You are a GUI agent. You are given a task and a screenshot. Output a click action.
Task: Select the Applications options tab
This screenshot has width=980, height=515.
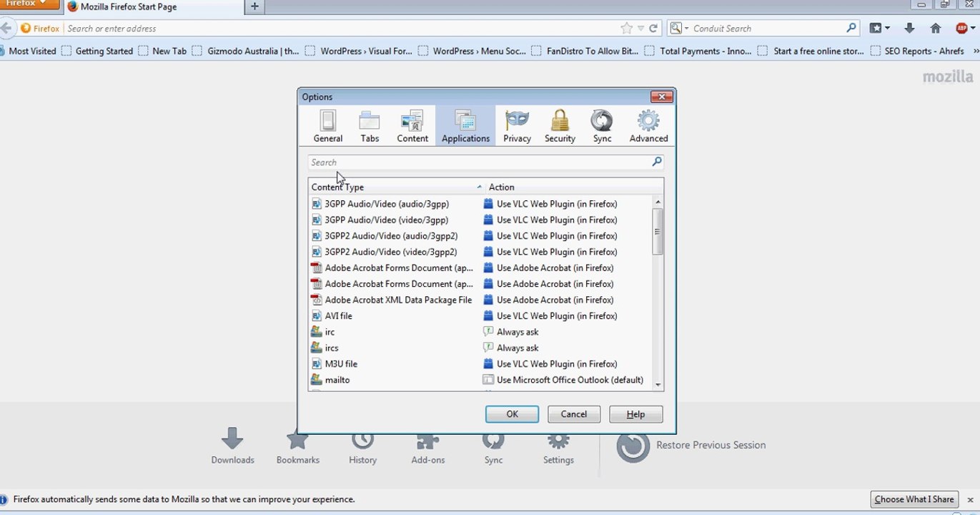465,126
